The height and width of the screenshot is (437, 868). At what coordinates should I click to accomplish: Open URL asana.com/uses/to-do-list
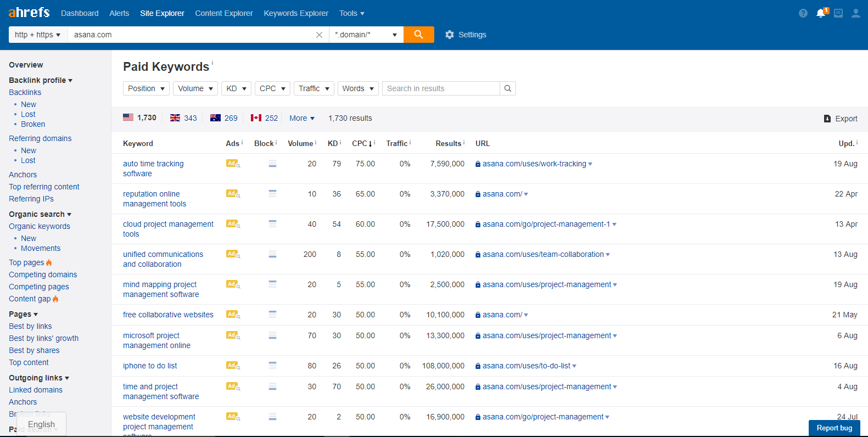pos(527,366)
